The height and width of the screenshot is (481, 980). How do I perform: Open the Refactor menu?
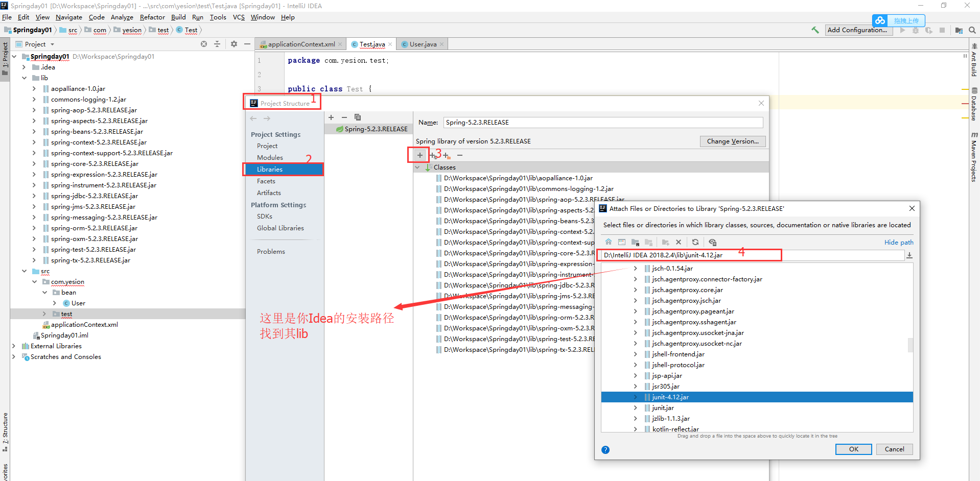[152, 17]
